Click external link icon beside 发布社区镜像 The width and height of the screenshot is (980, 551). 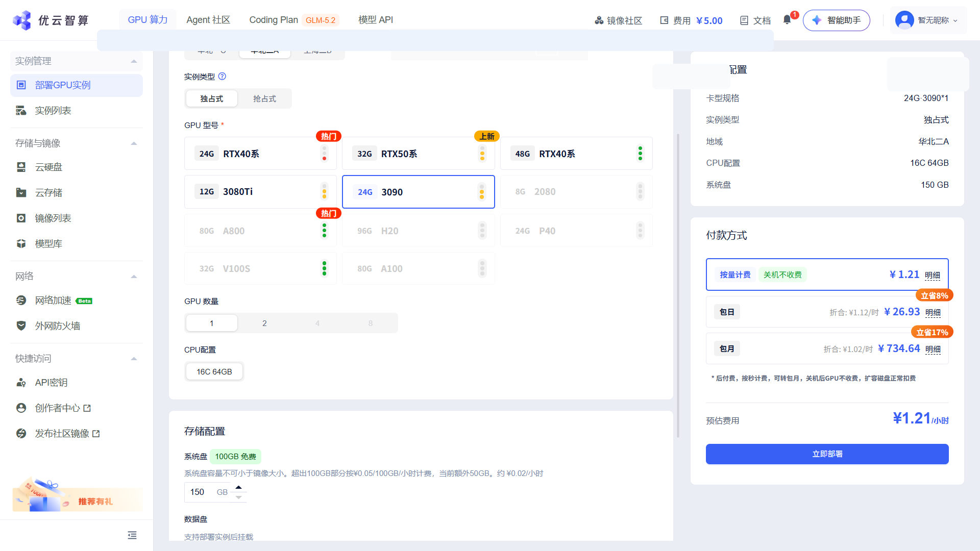tap(96, 434)
